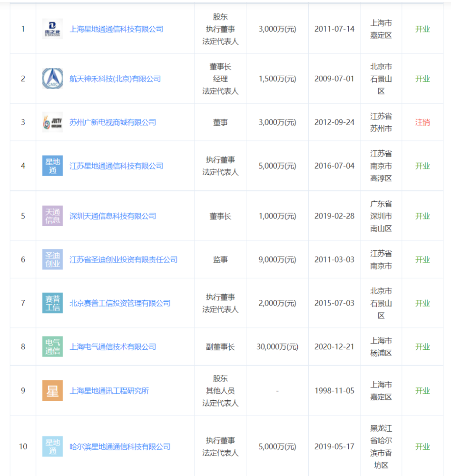Select the 1,500万(元) capital cell
Screen dimensions: 451x476
277,79
